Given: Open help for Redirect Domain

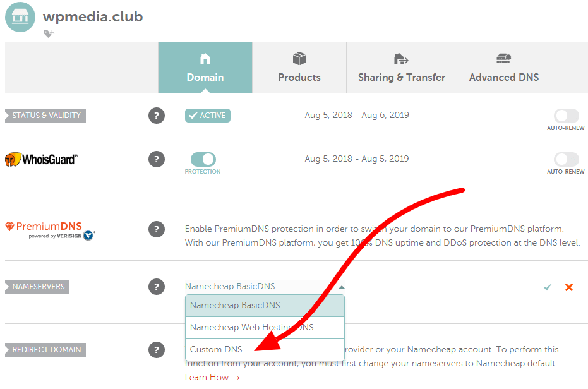Looking at the screenshot, I should (x=156, y=349).
